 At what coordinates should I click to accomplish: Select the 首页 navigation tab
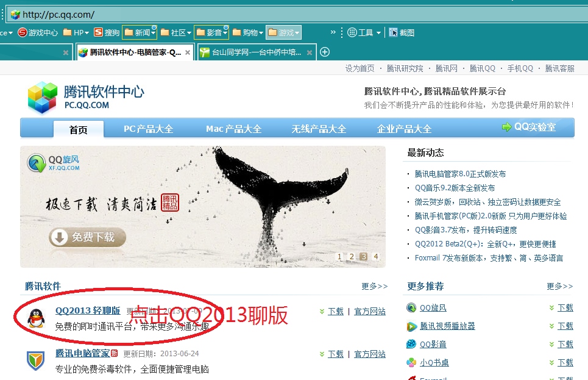pyautogui.click(x=79, y=129)
